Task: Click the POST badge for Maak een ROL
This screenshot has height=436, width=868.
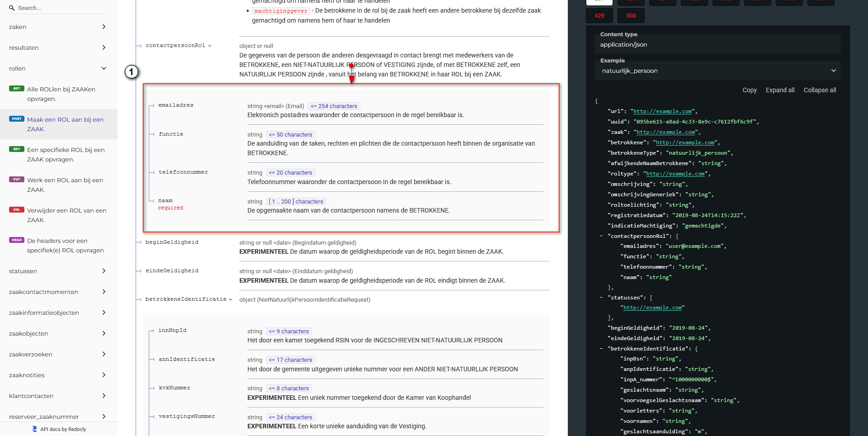Action: 17,119
